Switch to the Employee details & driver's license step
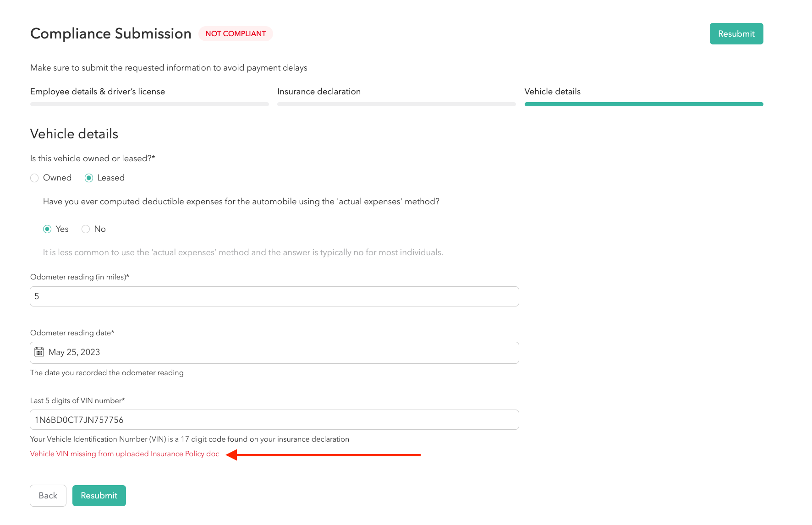Image resolution: width=812 pixels, height=525 pixels. [98, 91]
